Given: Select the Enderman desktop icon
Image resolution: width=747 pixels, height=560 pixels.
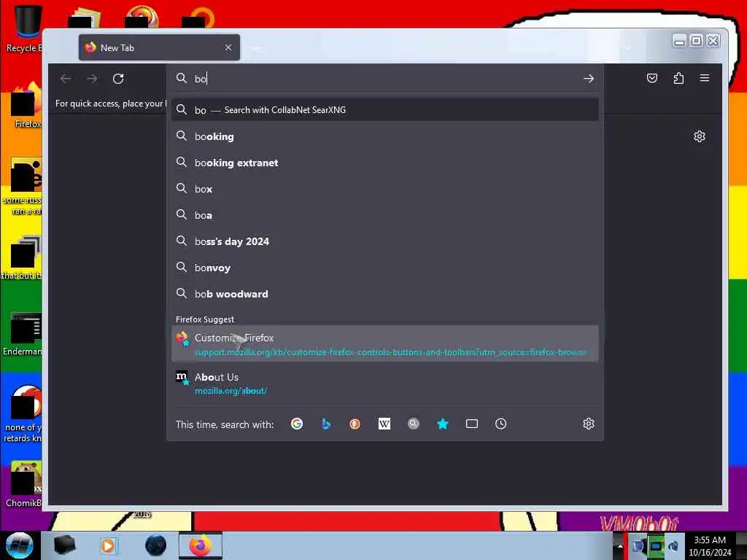Looking at the screenshot, I should 24,334.
